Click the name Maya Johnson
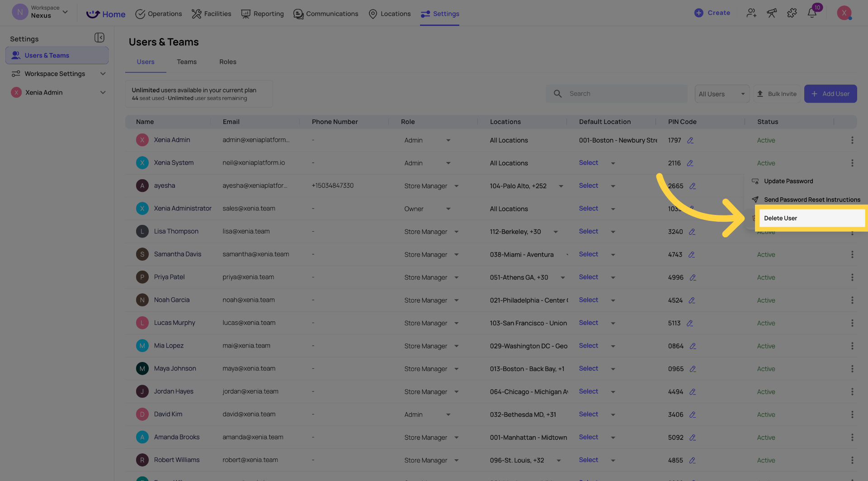This screenshot has width=868, height=481. click(x=175, y=368)
